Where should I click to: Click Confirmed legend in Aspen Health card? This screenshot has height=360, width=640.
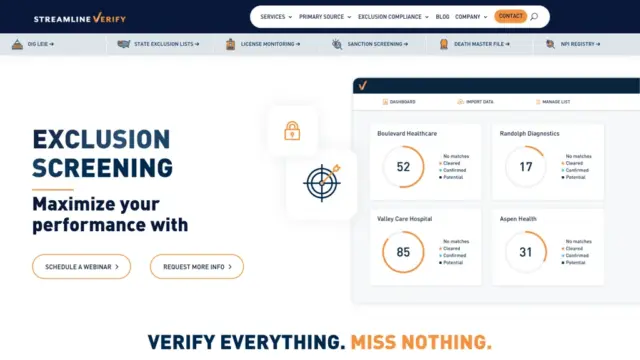[575, 256]
